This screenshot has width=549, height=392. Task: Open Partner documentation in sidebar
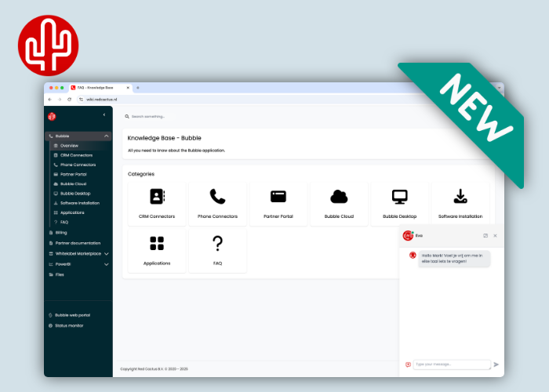click(x=78, y=243)
